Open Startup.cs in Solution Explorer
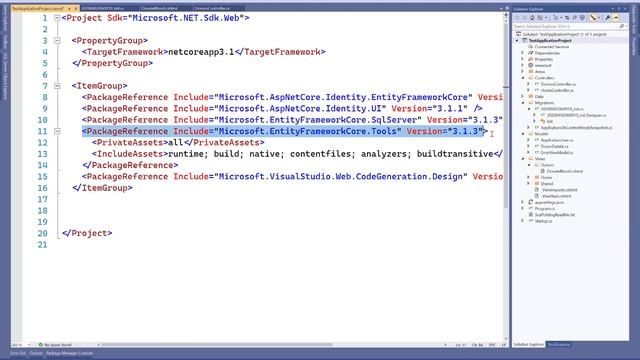The image size is (640, 360). point(543,221)
